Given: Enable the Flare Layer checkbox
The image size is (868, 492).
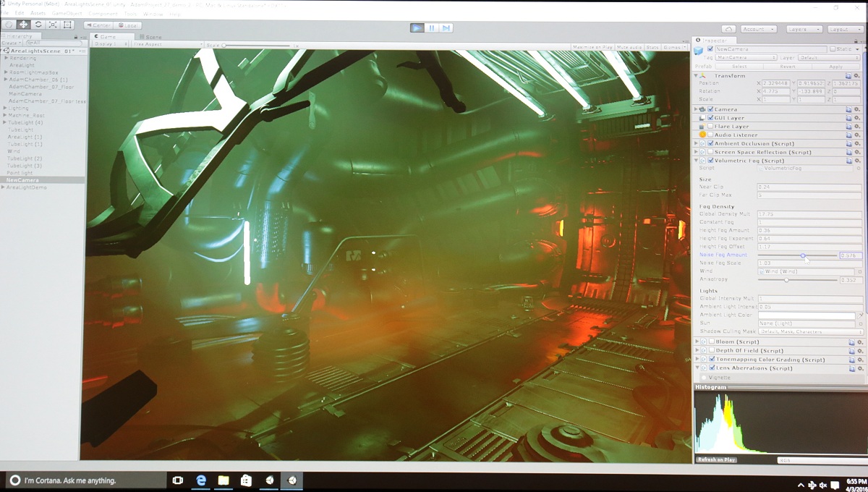Looking at the screenshot, I should click(x=710, y=127).
